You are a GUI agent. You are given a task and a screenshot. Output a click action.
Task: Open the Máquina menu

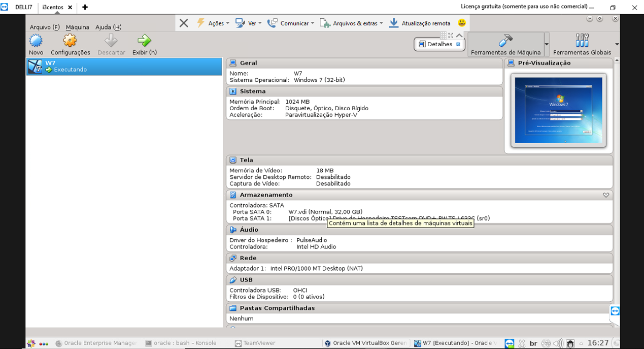77,27
